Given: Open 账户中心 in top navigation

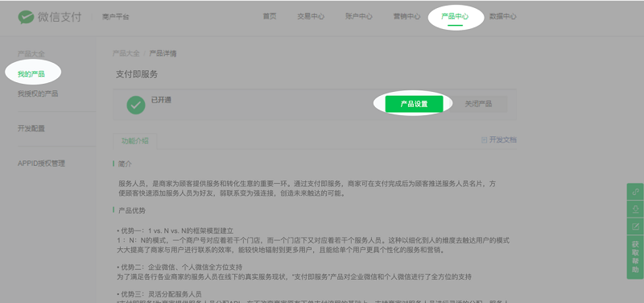Looking at the screenshot, I should point(358,16).
